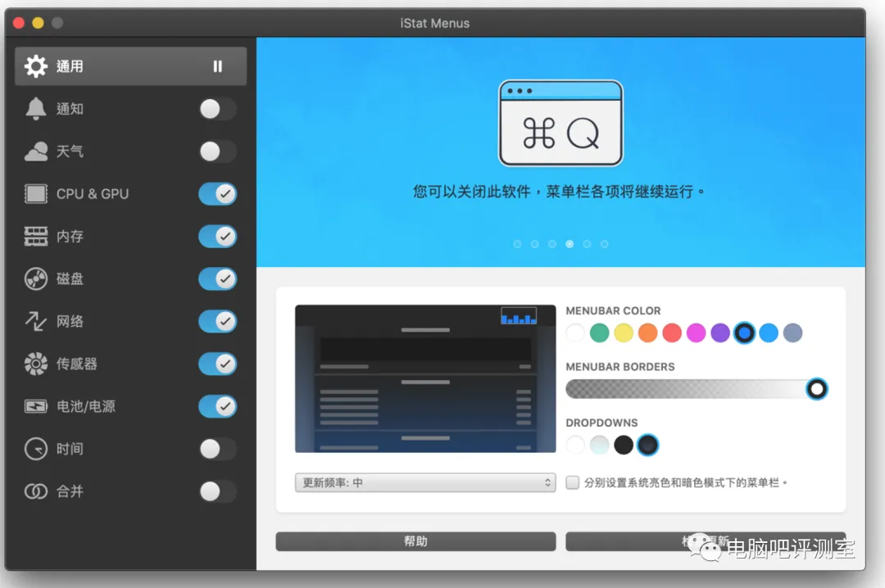
Task: Click the 帮助 button
Action: pos(415,541)
